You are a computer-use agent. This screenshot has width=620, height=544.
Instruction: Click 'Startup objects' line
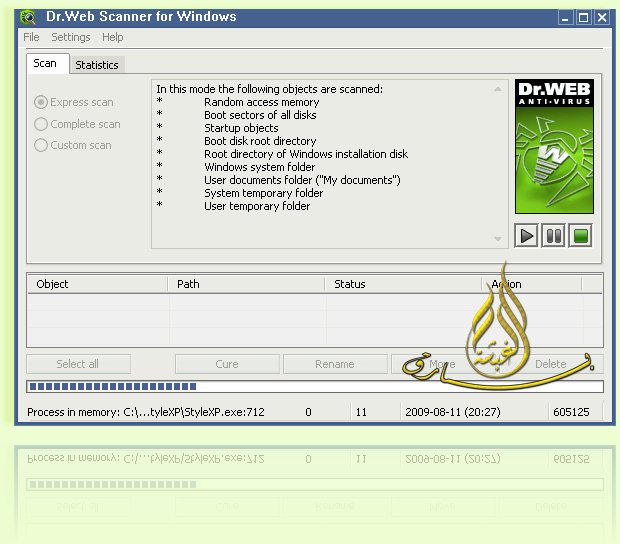pos(241,128)
